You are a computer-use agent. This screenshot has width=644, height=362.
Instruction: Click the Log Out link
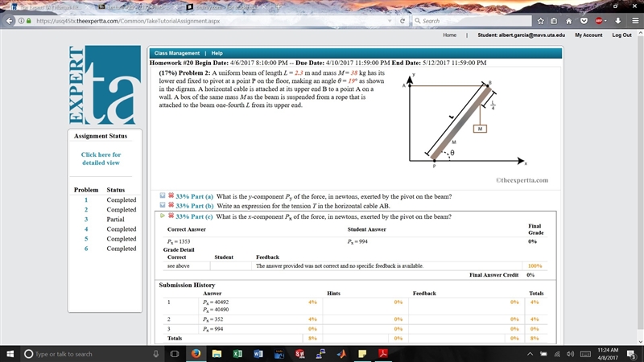coord(621,35)
